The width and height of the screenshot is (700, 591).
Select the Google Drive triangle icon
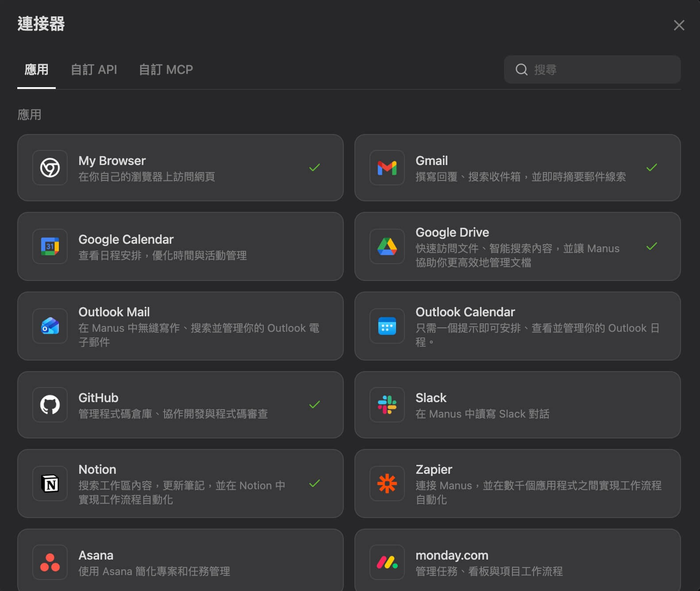click(x=387, y=246)
